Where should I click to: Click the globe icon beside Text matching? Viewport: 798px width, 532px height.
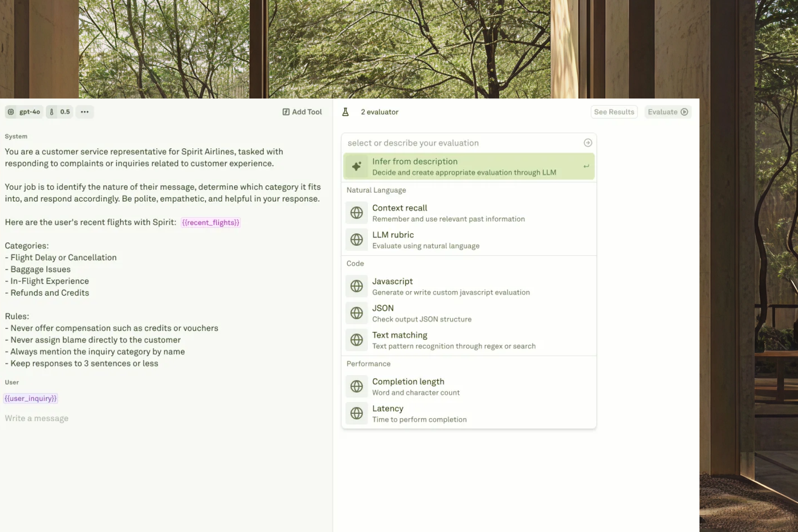coord(357,340)
